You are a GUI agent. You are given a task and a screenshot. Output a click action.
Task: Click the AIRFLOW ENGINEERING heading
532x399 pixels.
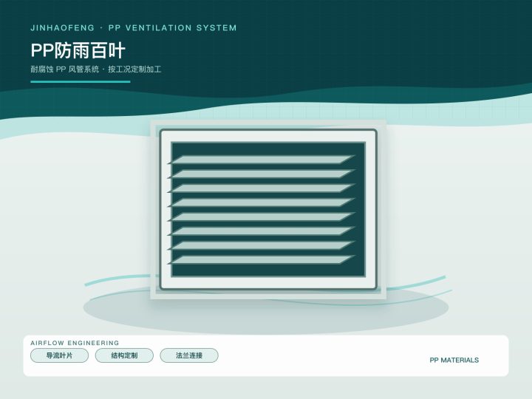click(75, 343)
